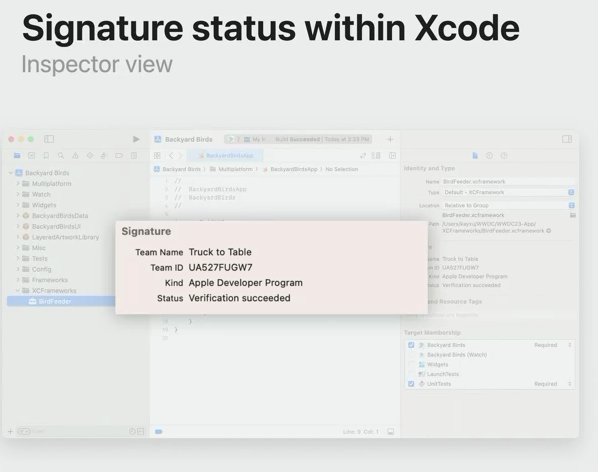This screenshot has width=598, height=472.
Task: Click the navigator Filter field
Action: [72, 432]
